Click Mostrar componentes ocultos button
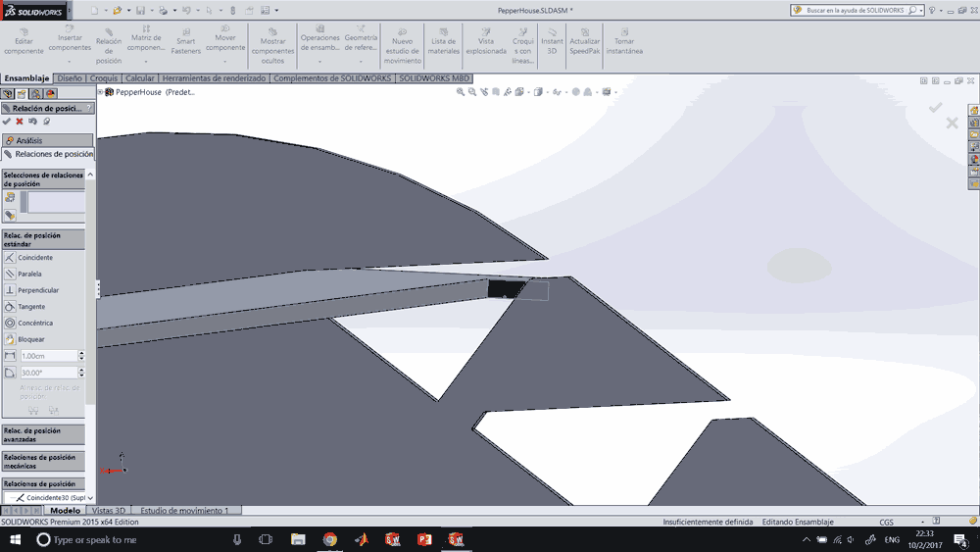 pos(272,45)
